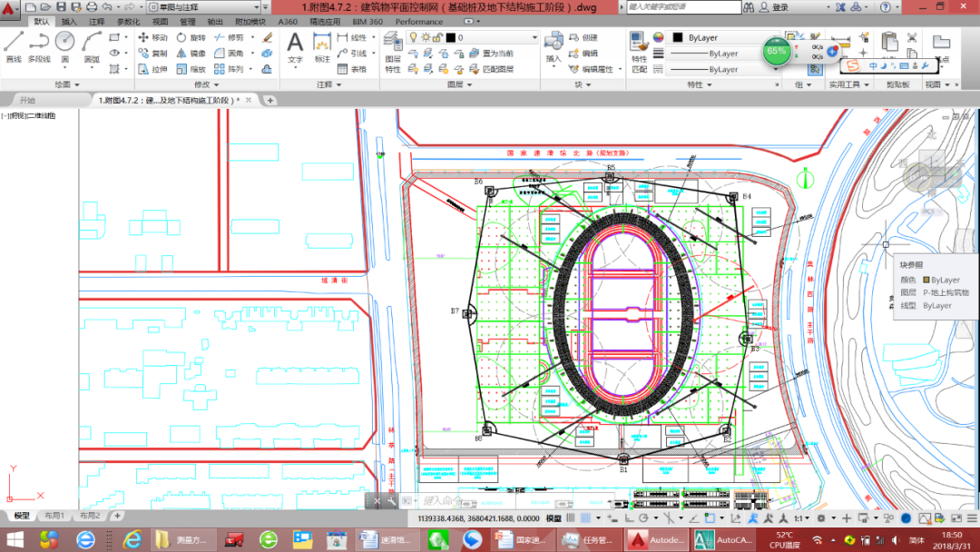Click 匹配图层 (Match Layer) button

(492, 69)
